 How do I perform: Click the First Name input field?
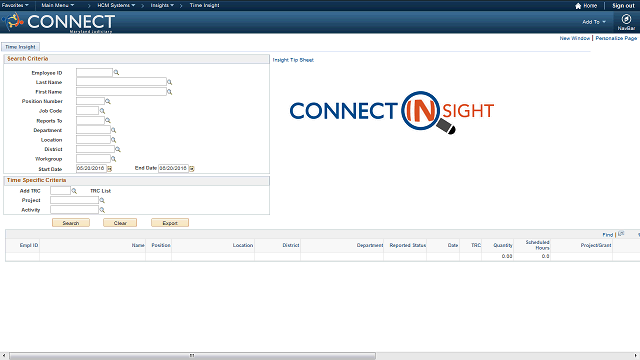pyautogui.click(x=121, y=92)
